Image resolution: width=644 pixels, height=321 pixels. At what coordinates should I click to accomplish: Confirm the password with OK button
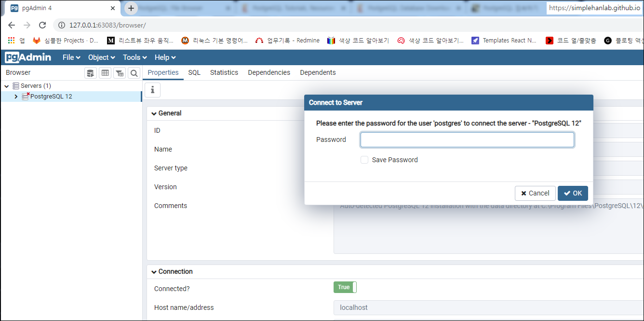573,193
